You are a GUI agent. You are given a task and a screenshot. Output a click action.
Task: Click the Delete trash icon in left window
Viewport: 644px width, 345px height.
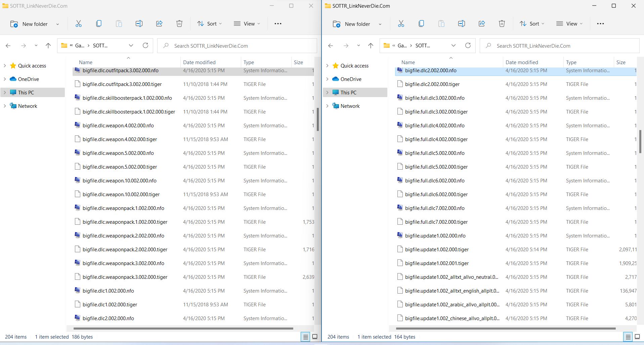click(179, 24)
